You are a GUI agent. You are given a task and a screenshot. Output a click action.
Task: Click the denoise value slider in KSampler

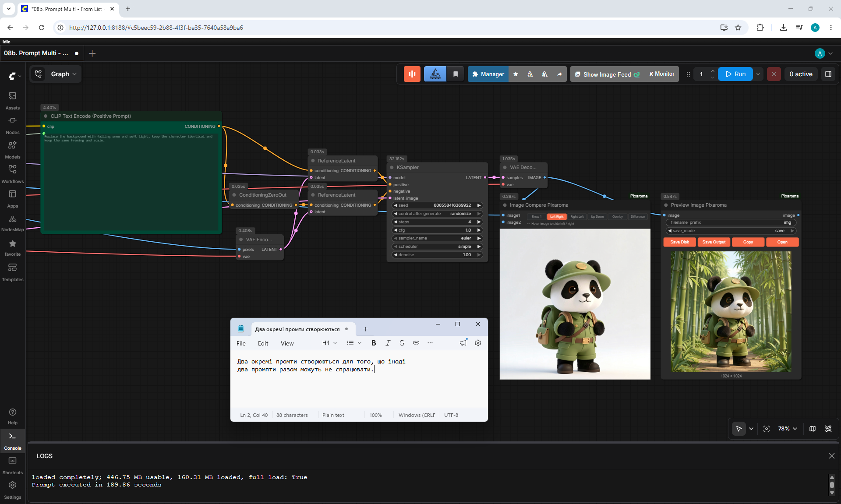point(437,255)
